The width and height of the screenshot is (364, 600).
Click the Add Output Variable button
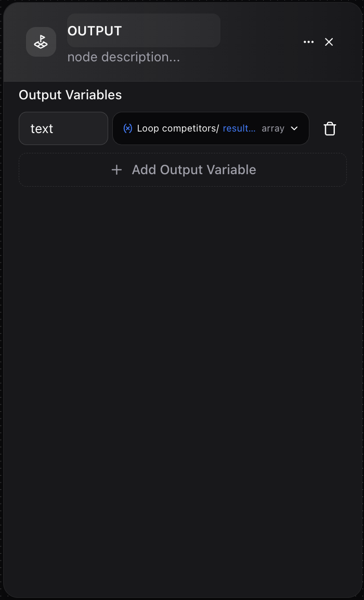183,170
